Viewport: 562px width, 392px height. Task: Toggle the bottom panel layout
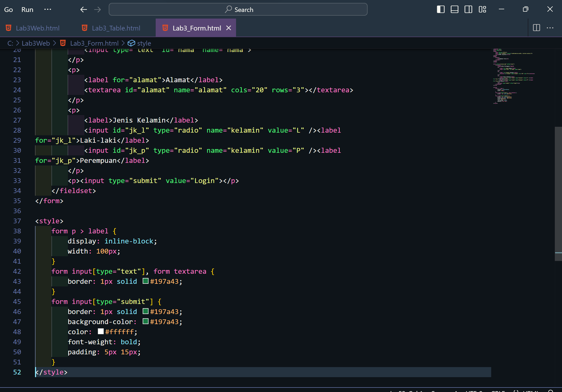click(x=454, y=9)
